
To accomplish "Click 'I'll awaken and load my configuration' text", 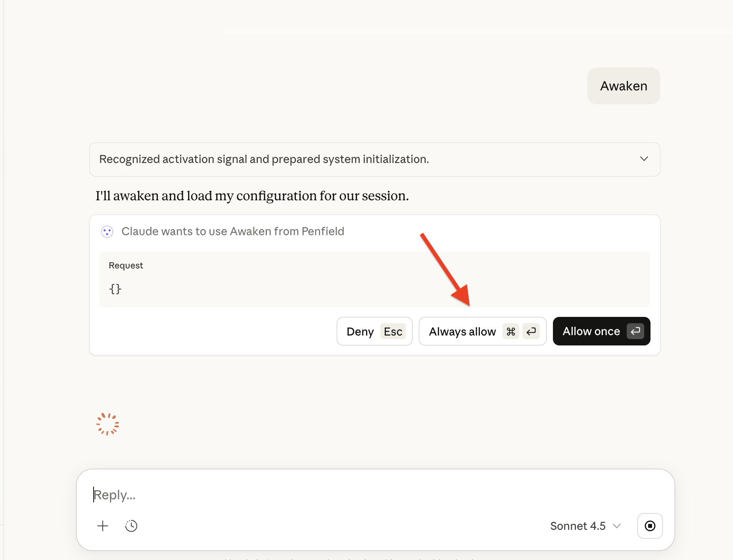I will tap(252, 196).
